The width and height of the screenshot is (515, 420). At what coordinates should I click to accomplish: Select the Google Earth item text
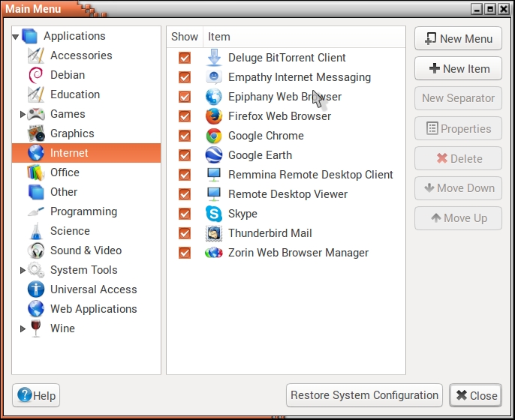point(260,155)
